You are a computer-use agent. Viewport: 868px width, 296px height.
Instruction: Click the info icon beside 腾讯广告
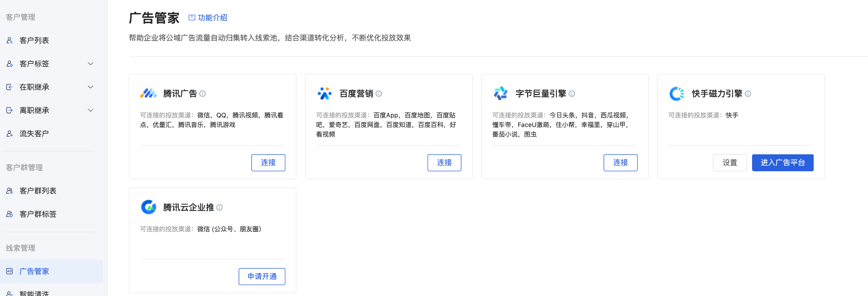coord(203,94)
